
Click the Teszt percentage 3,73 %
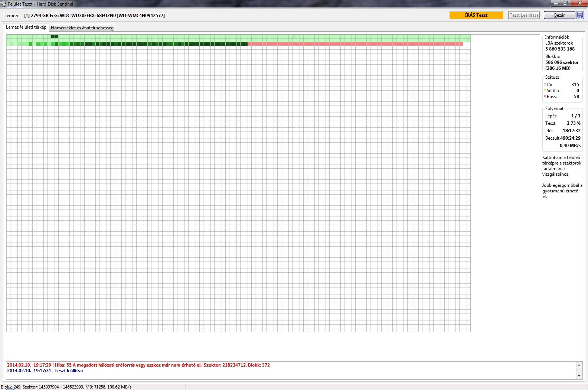coord(574,123)
